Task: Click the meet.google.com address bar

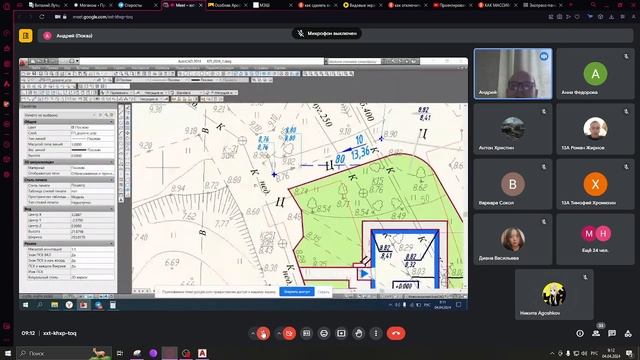Action: [x=102, y=17]
